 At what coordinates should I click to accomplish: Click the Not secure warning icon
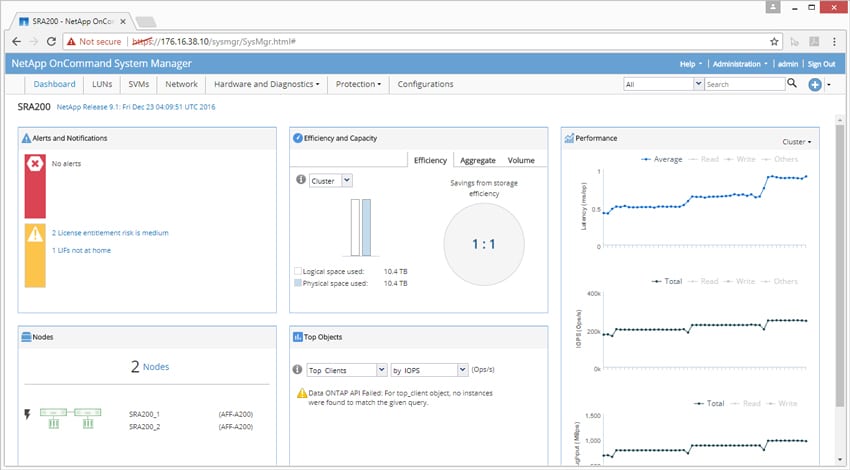[71, 42]
